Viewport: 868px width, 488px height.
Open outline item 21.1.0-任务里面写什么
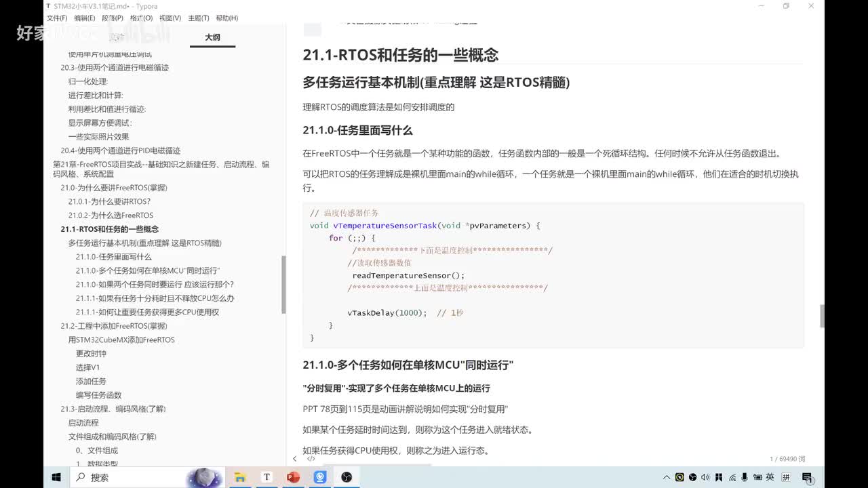pyautogui.click(x=113, y=257)
